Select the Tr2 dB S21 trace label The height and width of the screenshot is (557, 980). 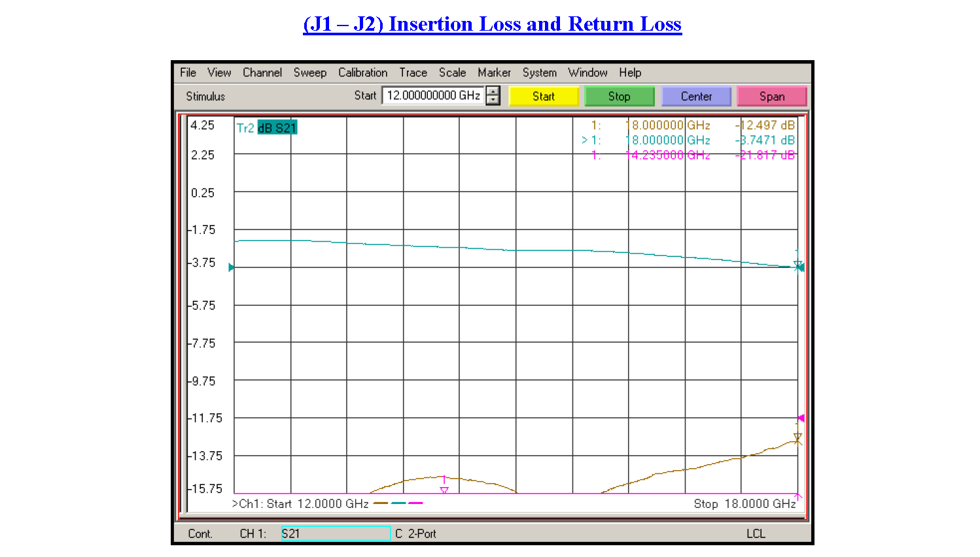tap(267, 128)
